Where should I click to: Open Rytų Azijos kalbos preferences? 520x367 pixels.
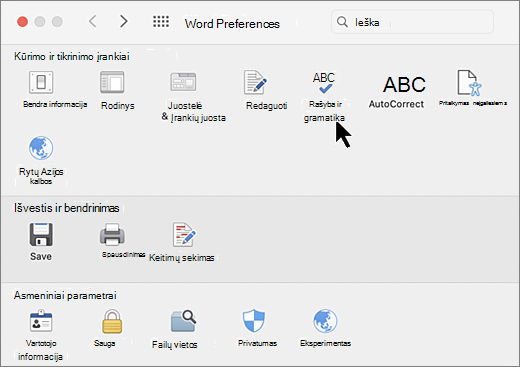(41, 148)
